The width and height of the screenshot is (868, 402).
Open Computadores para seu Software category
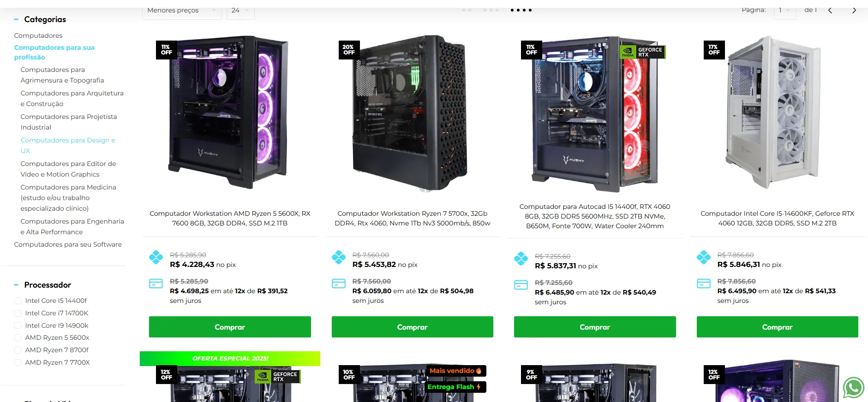coord(68,244)
